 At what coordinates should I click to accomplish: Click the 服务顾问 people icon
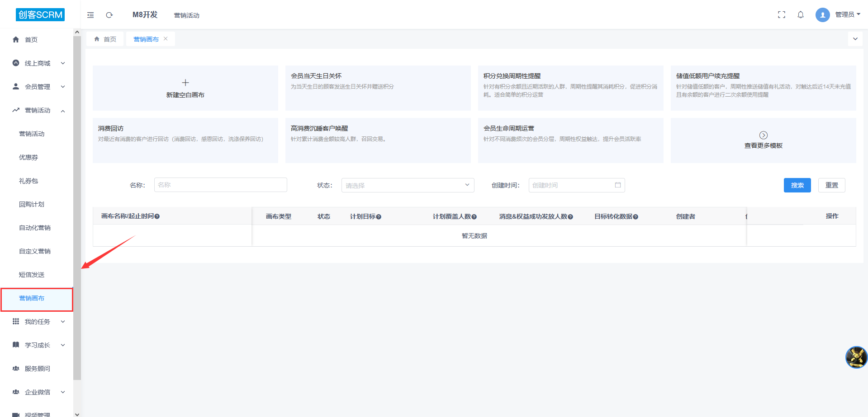tap(16, 368)
